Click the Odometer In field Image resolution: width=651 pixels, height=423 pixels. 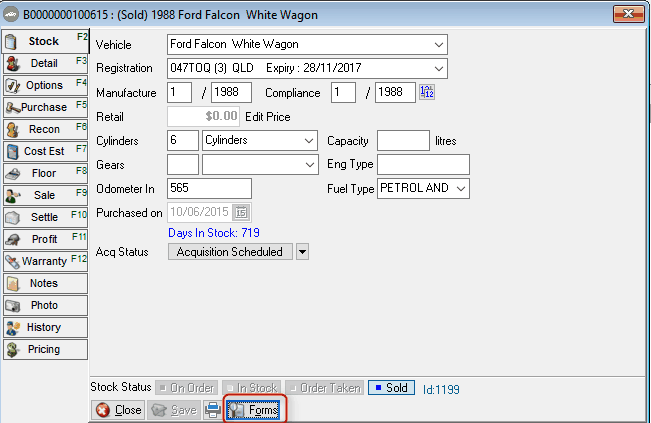[x=209, y=188]
